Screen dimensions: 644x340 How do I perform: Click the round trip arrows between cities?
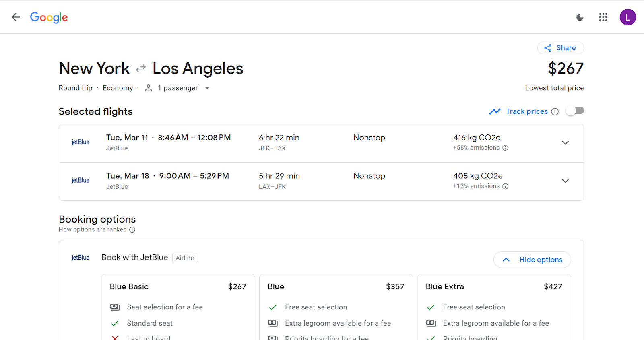coord(141,69)
